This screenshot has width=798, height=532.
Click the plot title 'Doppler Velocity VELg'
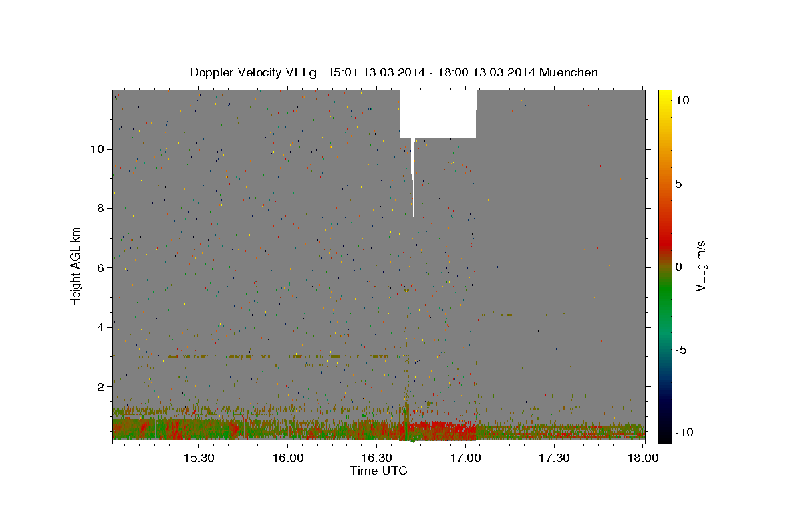[x=254, y=72]
